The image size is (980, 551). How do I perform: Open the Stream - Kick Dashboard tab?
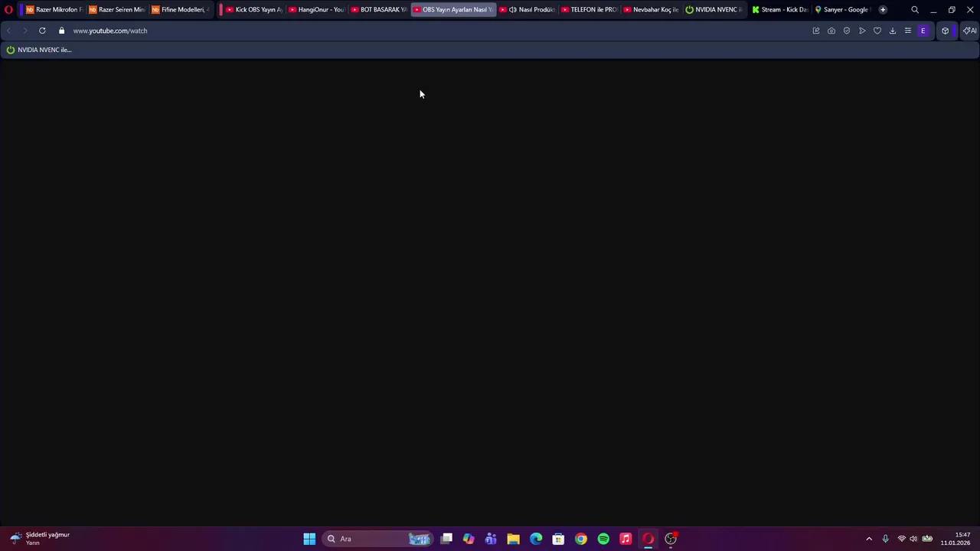pyautogui.click(x=779, y=10)
